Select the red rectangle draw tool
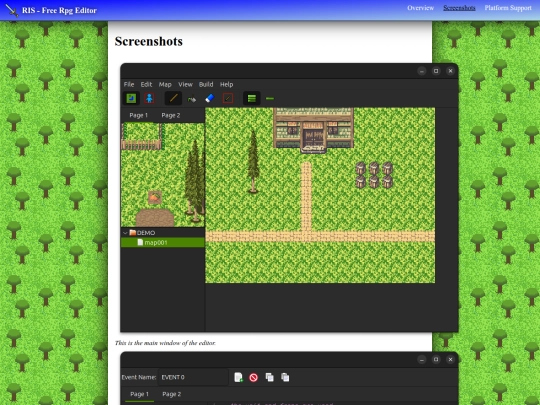This screenshot has width=540, height=405. (228, 98)
